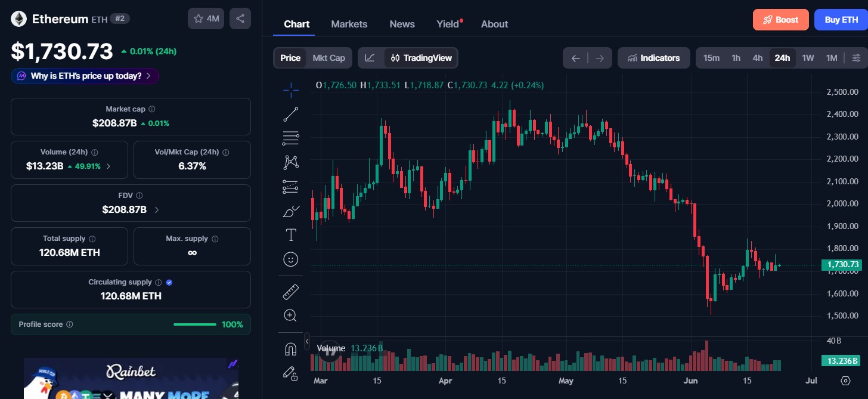Collapse the drawing toolbar with the side arrow
868x399 pixels.
(x=307, y=341)
